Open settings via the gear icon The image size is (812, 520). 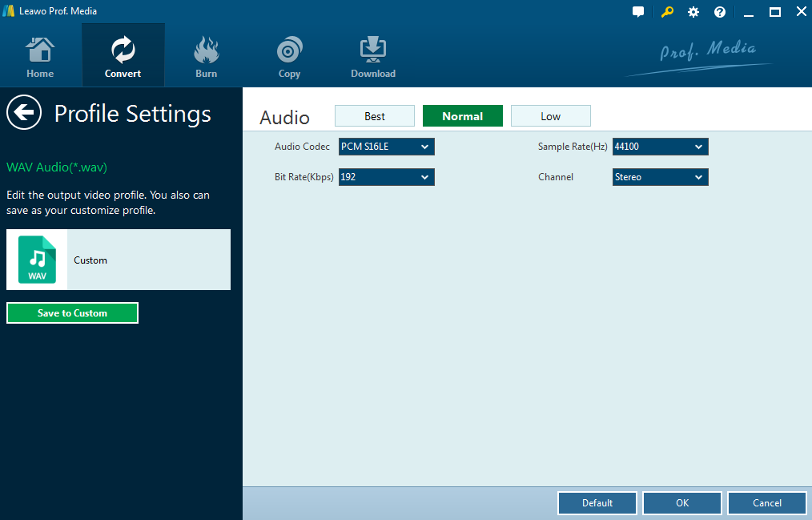[693, 12]
